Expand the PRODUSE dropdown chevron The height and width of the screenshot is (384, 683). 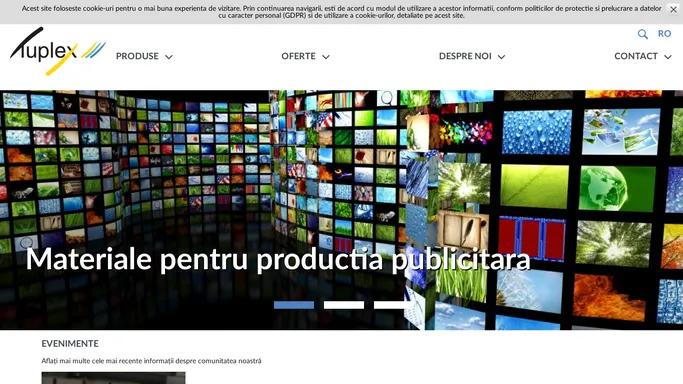(169, 57)
